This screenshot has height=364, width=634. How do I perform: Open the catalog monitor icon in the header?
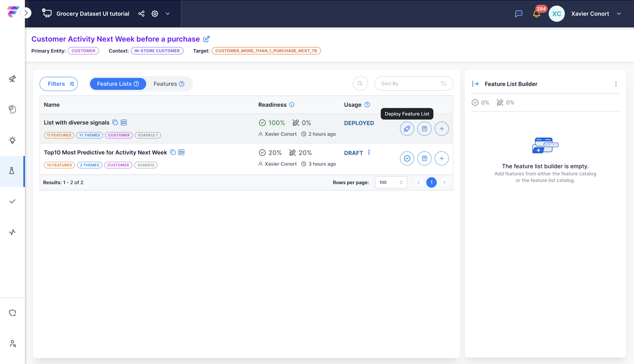click(x=47, y=13)
